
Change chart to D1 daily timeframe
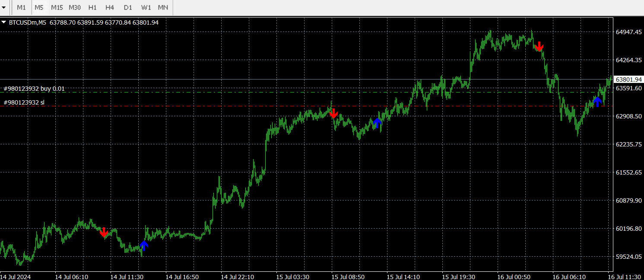(x=127, y=7)
